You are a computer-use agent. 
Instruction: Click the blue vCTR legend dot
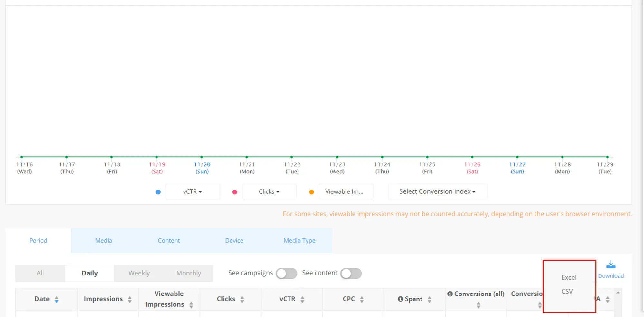(x=158, y=192)
